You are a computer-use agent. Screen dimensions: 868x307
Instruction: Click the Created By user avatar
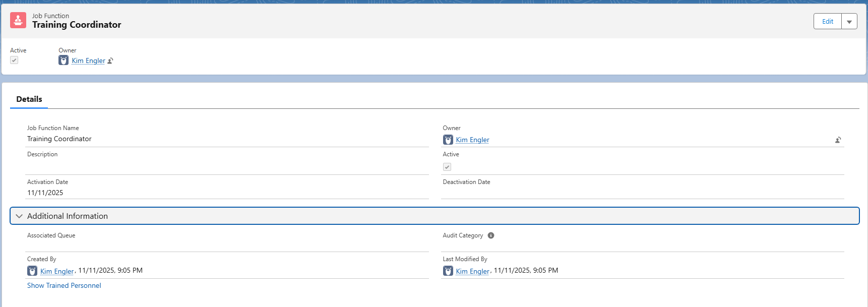[32, 271]
